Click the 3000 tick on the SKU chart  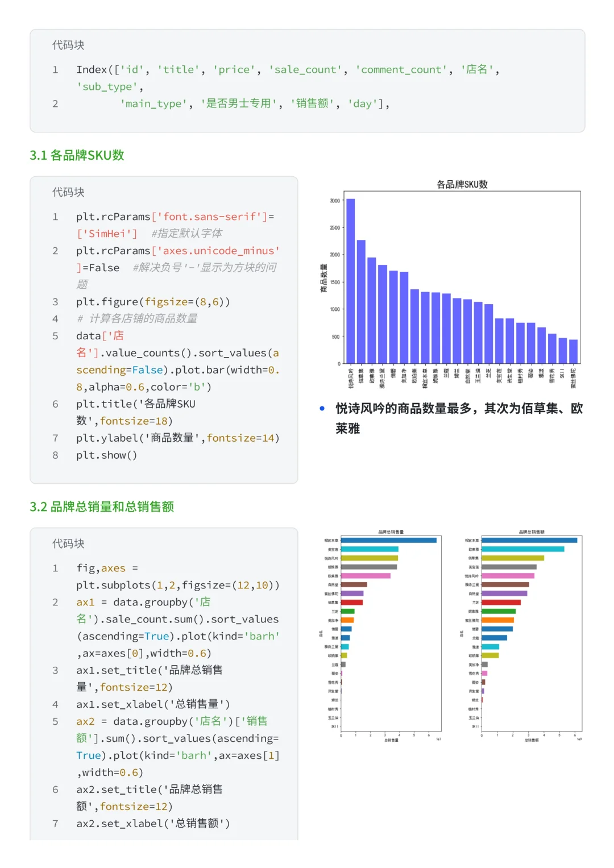[335, 201]
